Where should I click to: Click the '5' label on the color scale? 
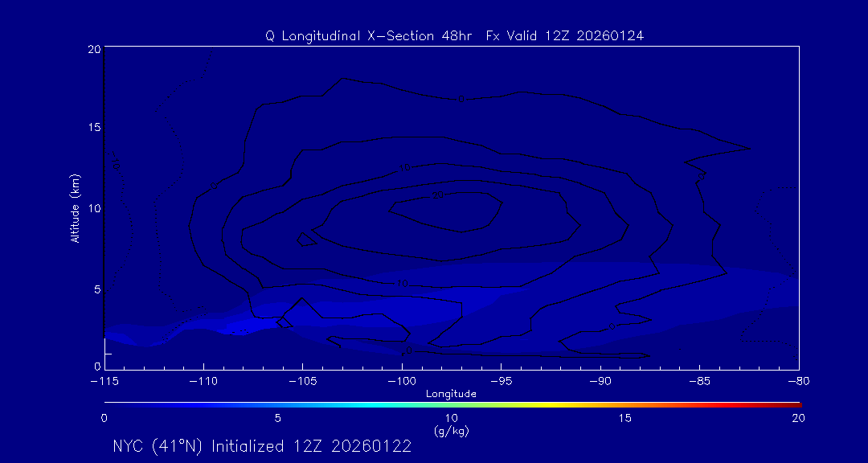(277, 419)
